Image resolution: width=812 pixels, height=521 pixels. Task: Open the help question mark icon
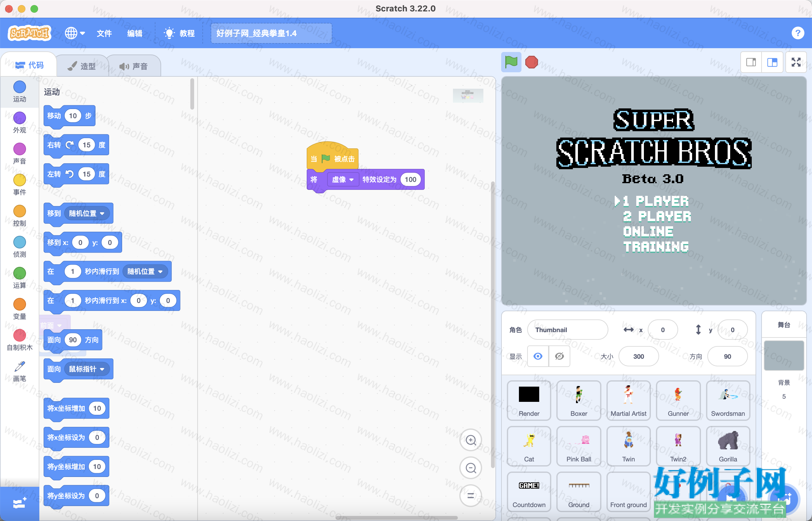point(798,33)
